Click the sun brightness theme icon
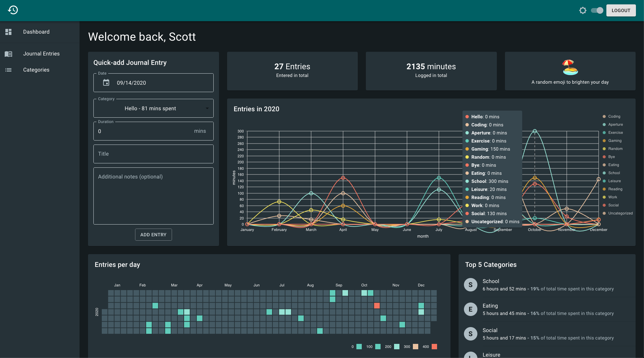This screenshot has height=358, width=644. [583, 10]
